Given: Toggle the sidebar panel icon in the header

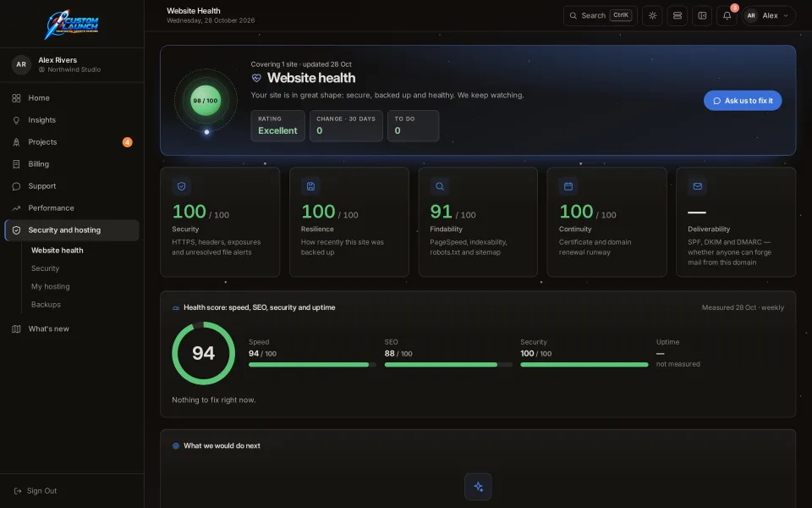Looking at the screenshot, I should 702,15.
